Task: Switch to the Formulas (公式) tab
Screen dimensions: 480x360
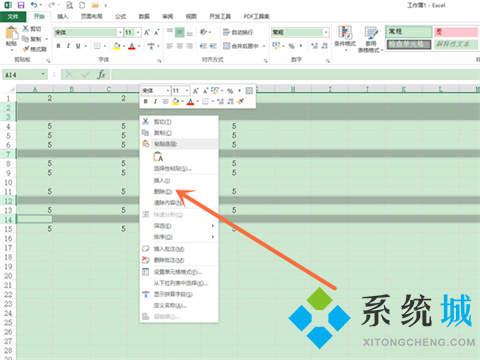Action: click(121, 16)
